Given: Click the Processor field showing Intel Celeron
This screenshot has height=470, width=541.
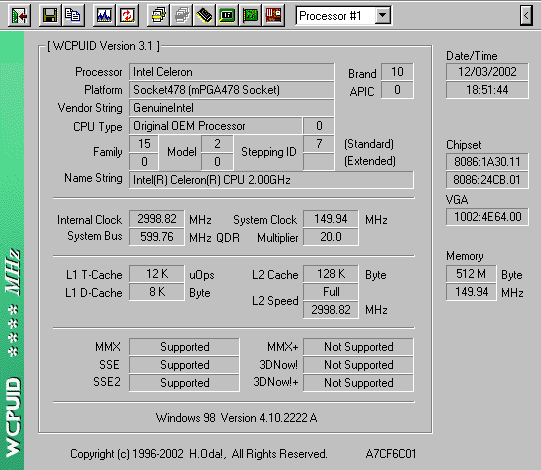Looking at the screenshot, I should click(x=232, y=72).
